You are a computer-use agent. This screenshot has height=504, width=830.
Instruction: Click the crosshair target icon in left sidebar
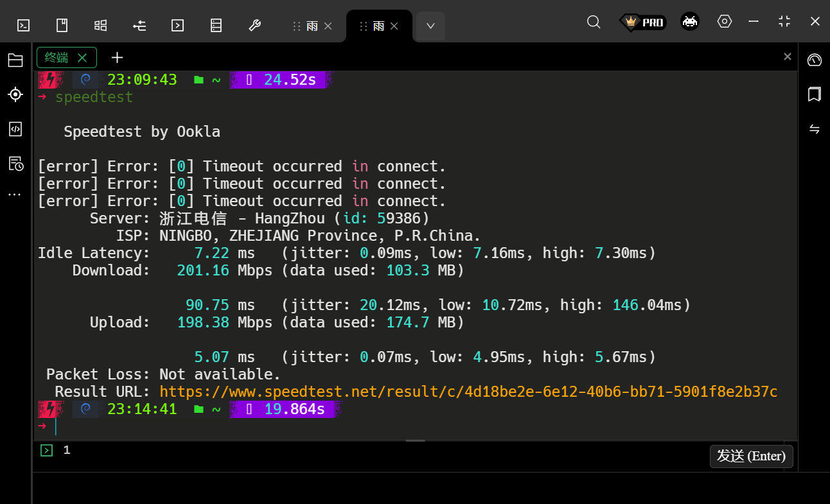click(x=15, y=95)
